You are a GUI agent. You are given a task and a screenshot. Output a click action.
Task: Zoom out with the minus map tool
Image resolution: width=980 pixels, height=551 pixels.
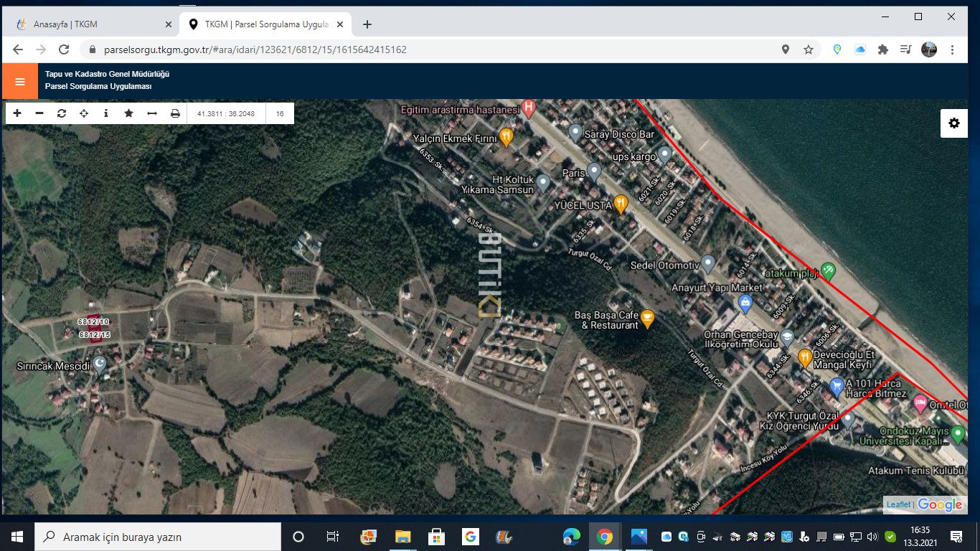(x=39, y=113)
